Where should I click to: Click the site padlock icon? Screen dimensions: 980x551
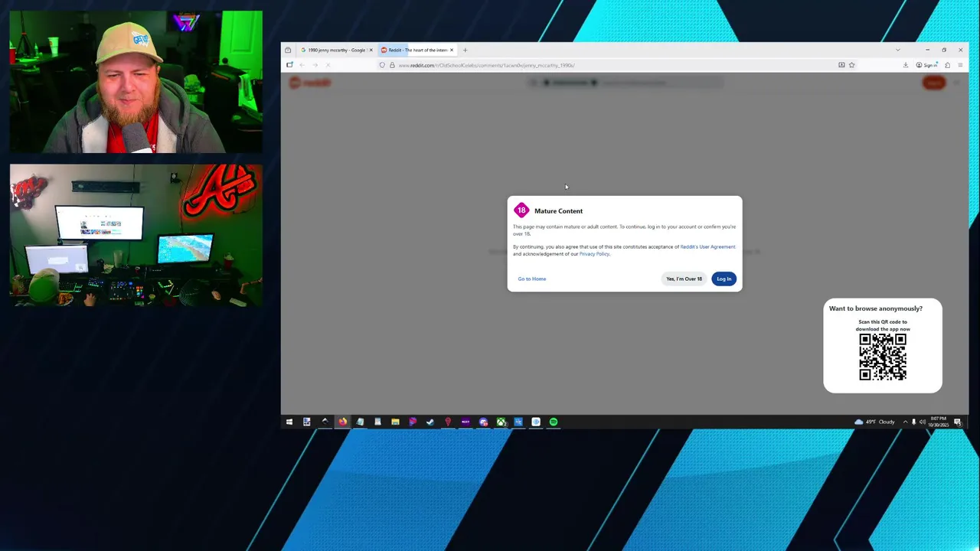tap(391, 65)
